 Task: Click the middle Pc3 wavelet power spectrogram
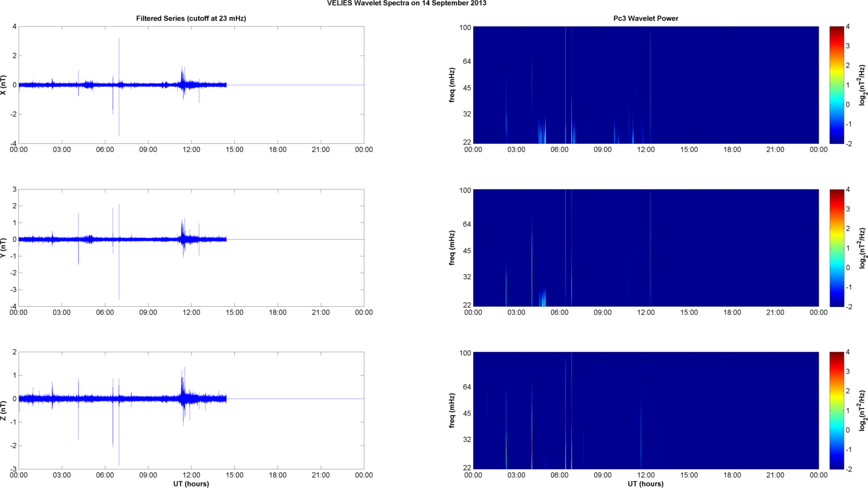(646, 248)
